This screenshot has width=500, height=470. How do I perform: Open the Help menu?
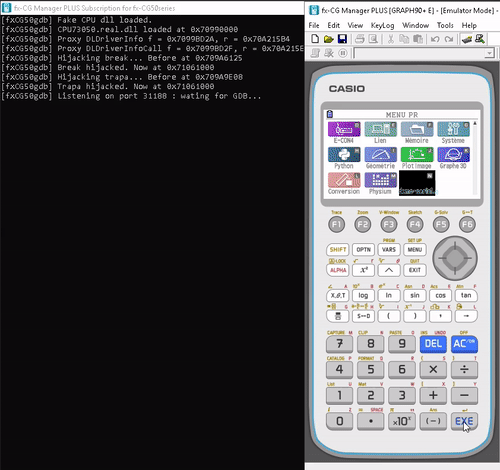click(469, 25)
